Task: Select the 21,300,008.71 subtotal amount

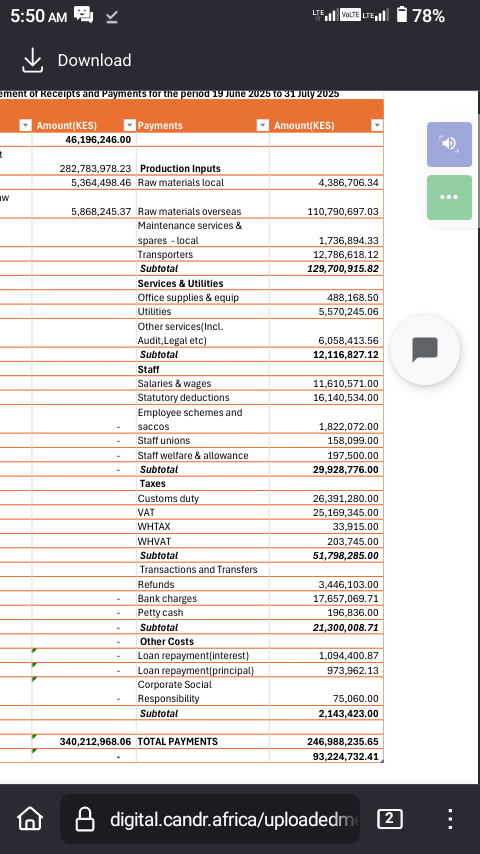Action: click(345, 627)
